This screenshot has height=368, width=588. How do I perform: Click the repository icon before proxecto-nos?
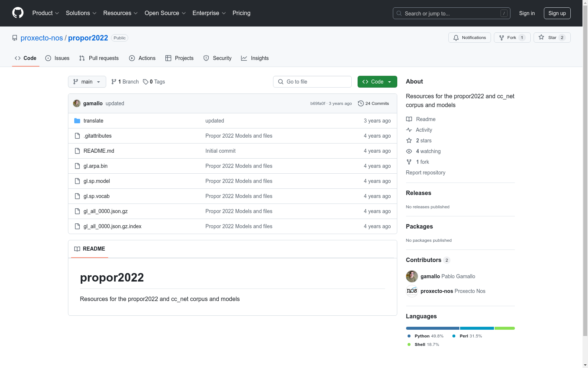(x=15, y=38)
